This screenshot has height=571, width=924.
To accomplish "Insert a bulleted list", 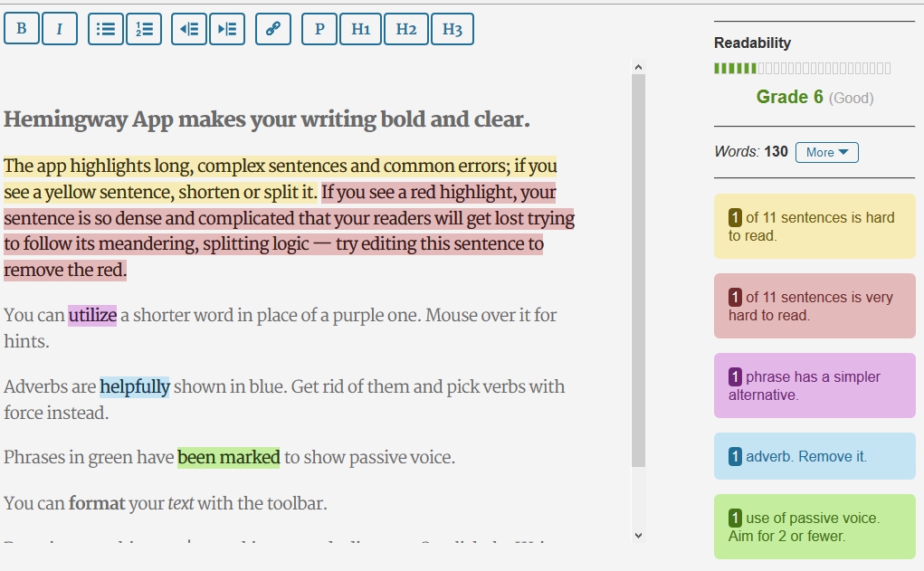I will coord(106,29).
